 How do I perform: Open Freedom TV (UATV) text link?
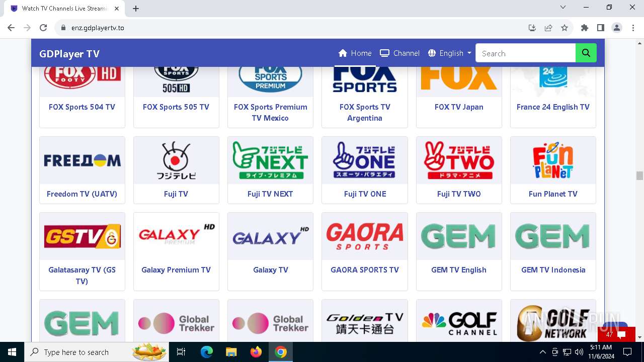82,194
